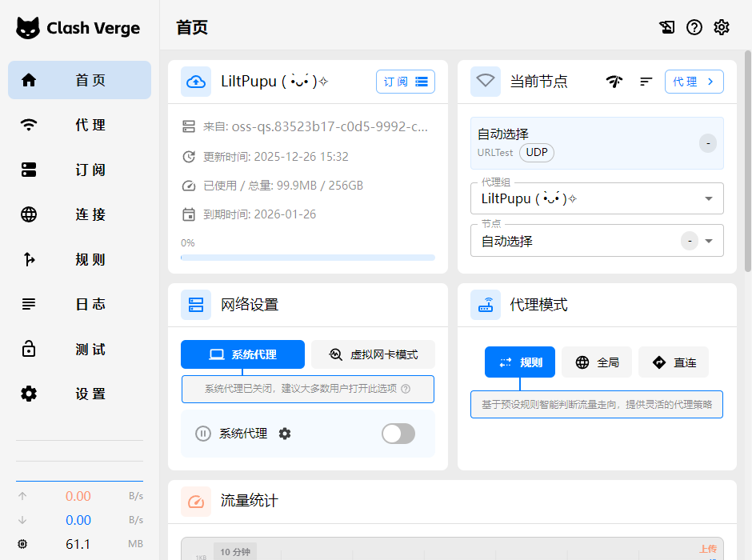Click the usage progress bar under 0%

[x=308, y=258]
